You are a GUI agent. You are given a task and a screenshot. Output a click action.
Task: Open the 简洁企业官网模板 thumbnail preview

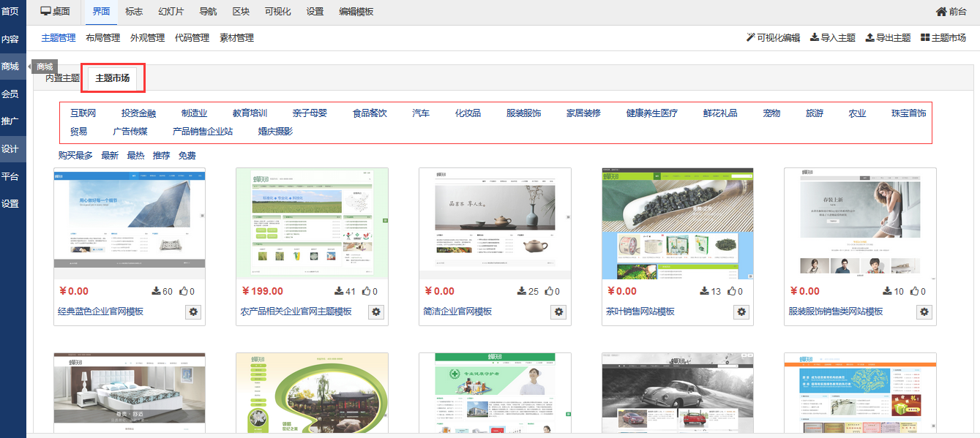(495, 223)
